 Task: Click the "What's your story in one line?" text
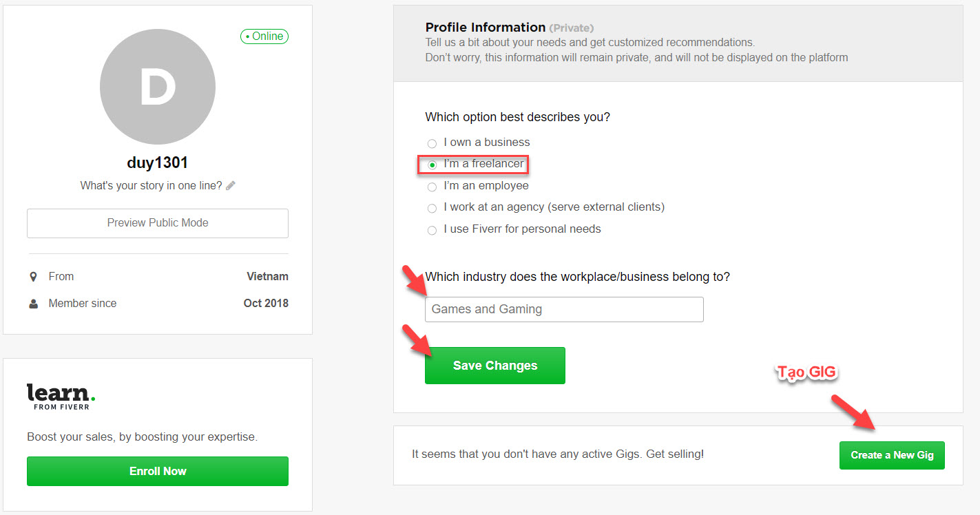pyautogui.click(x=151, y=185)
